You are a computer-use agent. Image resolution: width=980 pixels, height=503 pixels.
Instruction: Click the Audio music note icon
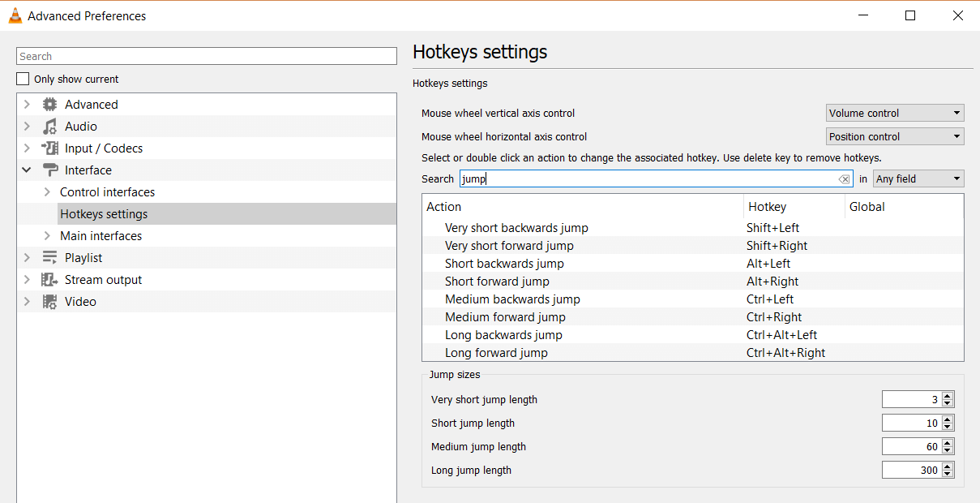[x=50, y=127]
